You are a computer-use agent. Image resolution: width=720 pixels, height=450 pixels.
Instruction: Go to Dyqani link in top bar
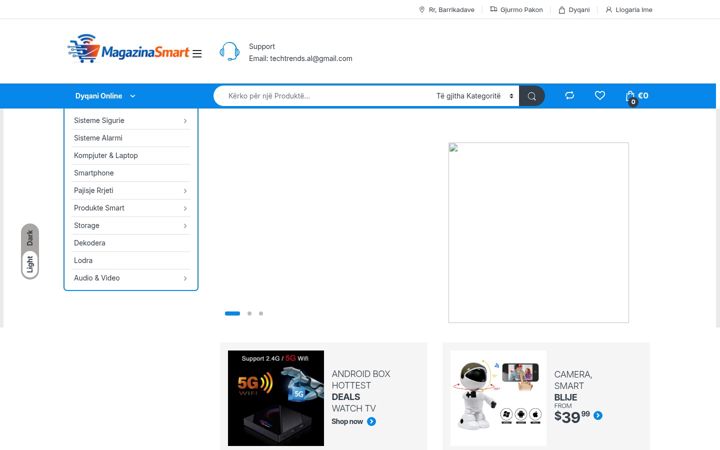tap(579, 10)
